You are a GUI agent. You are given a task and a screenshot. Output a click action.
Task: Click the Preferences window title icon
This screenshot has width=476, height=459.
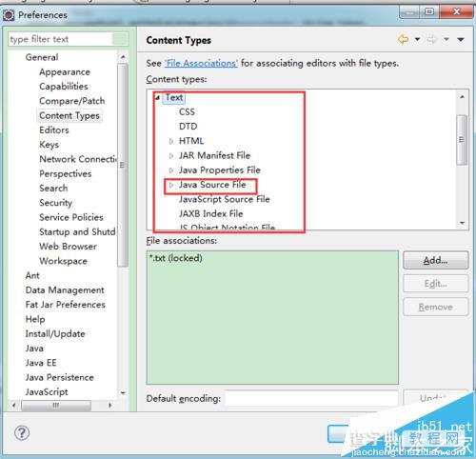[x=9, y=15]
